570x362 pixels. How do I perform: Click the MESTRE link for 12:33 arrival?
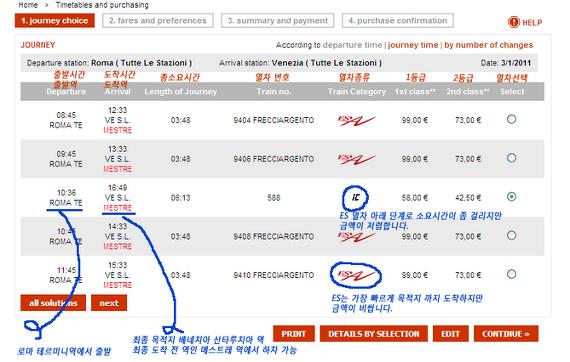pyautogui.click(x=117, y=130)
